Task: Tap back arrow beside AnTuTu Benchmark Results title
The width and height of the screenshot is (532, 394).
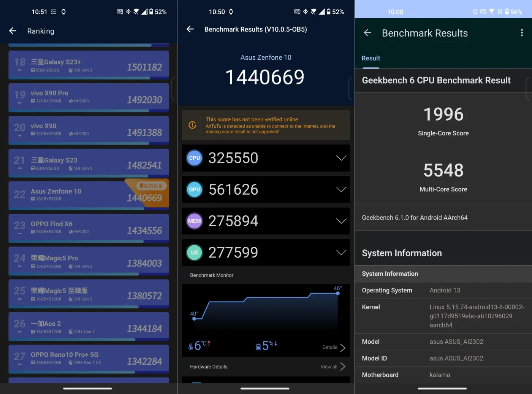Action: pyautogui.click(x=190, y=29)
